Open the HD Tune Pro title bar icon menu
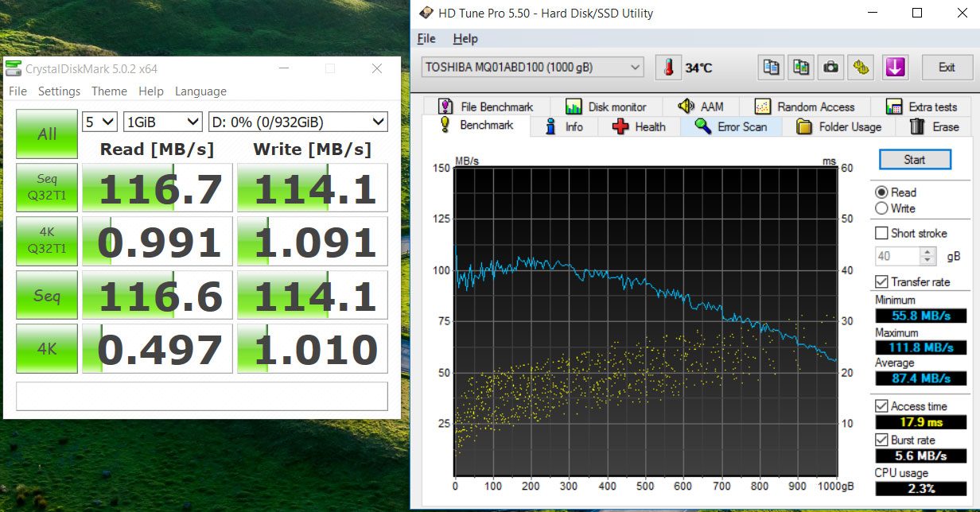980x512 pixels. click(426, 13)
